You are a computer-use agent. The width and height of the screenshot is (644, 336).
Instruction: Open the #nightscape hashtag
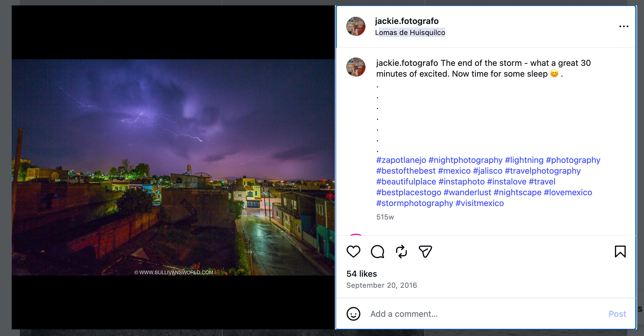coord(517,193)
